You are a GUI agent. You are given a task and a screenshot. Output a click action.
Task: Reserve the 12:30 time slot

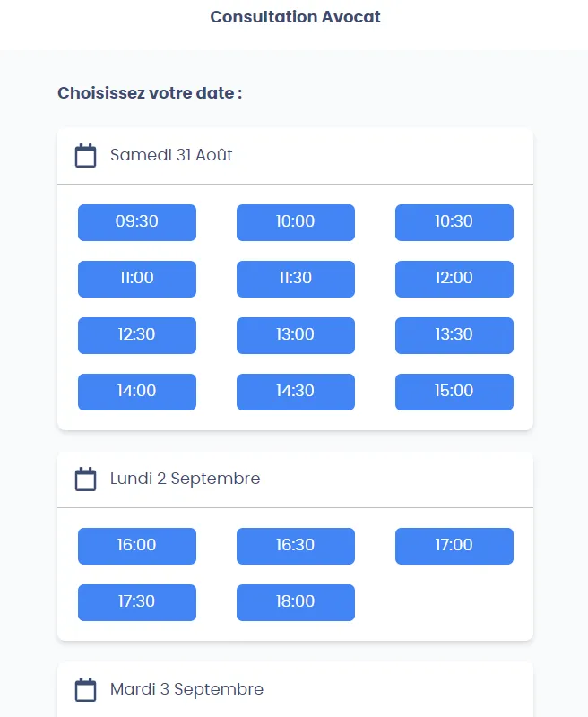(x=137, y=335)
